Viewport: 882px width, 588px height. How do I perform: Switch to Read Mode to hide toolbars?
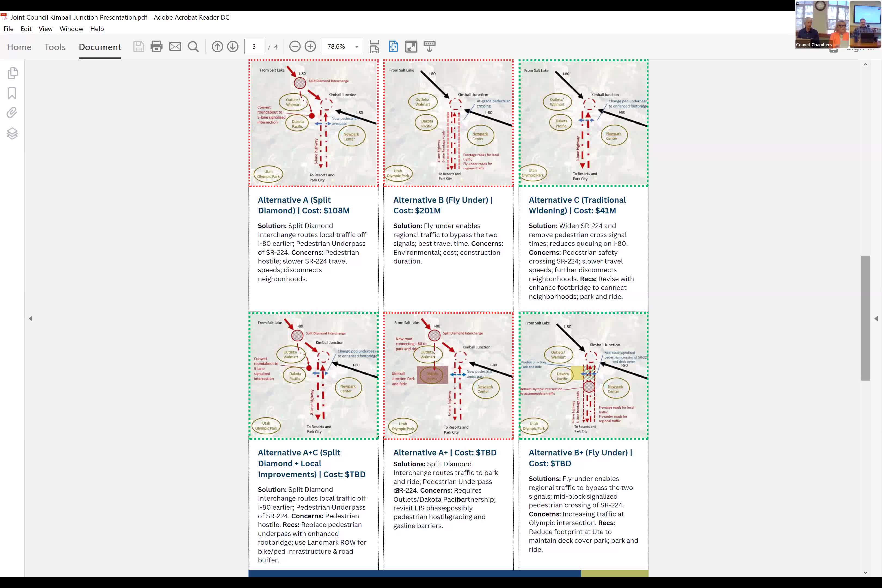429,47
